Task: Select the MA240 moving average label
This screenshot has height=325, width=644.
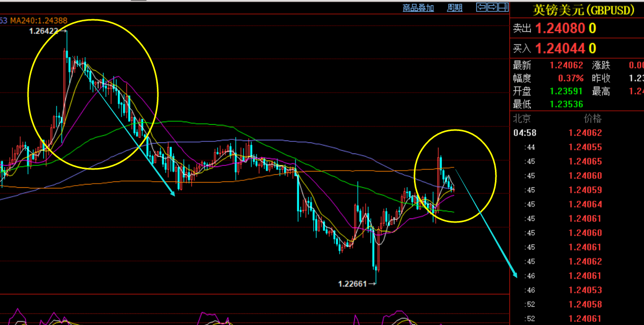Action: click(x=39, y=20)
